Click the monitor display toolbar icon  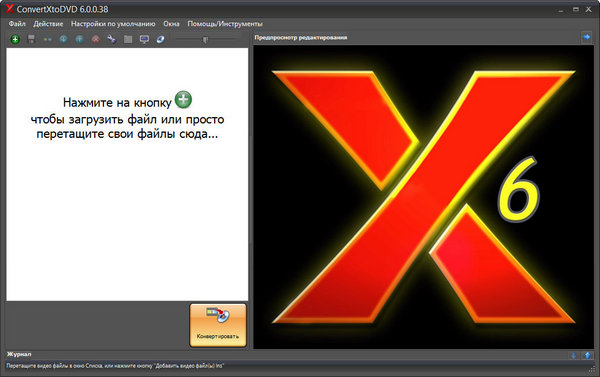coord(144,39)
